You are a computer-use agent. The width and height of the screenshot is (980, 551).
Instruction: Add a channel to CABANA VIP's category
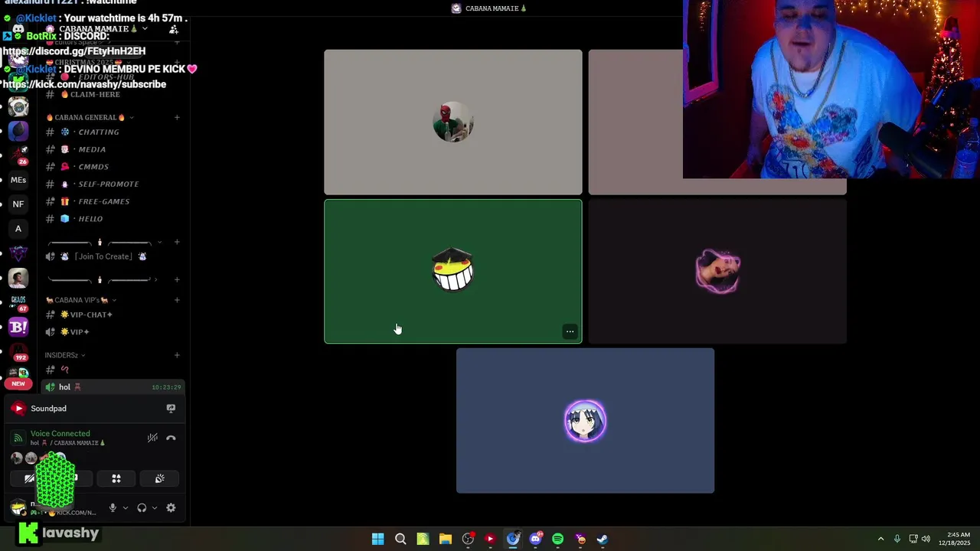point(177,300)
